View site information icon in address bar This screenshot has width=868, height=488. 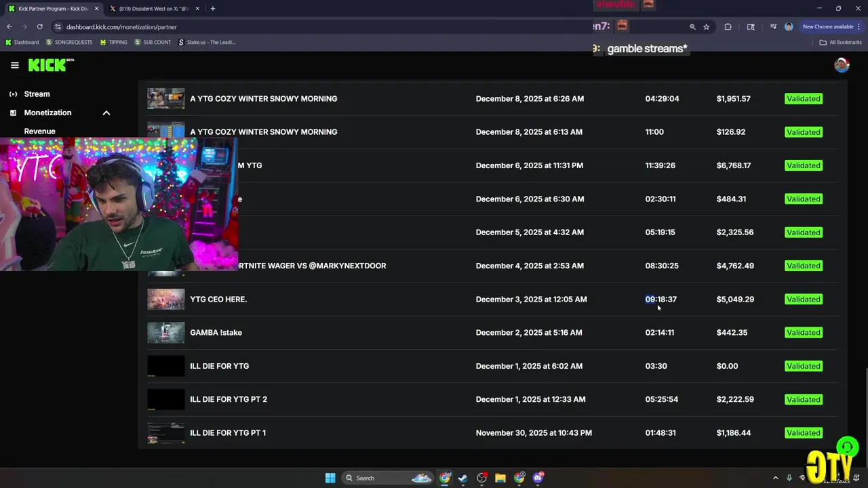pos(58,26)
